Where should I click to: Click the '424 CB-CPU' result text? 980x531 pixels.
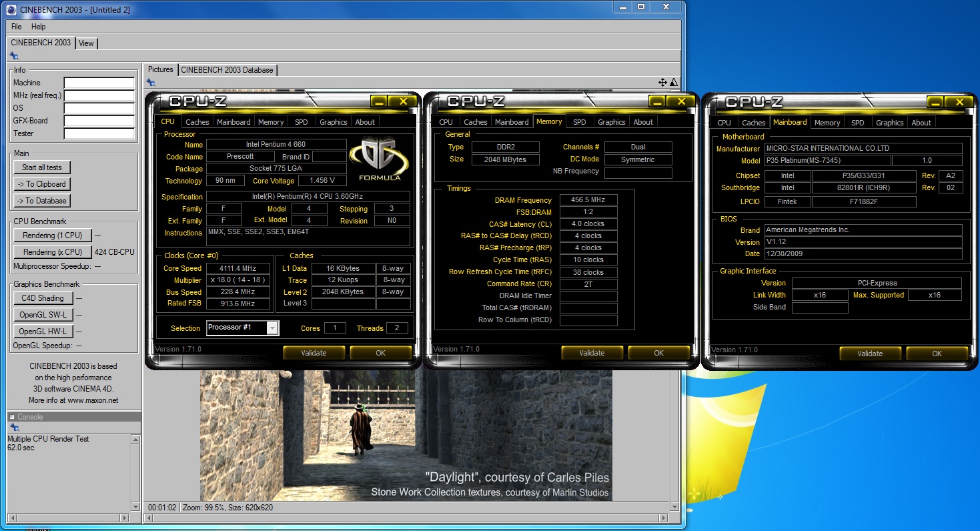(x=115, y=252)
